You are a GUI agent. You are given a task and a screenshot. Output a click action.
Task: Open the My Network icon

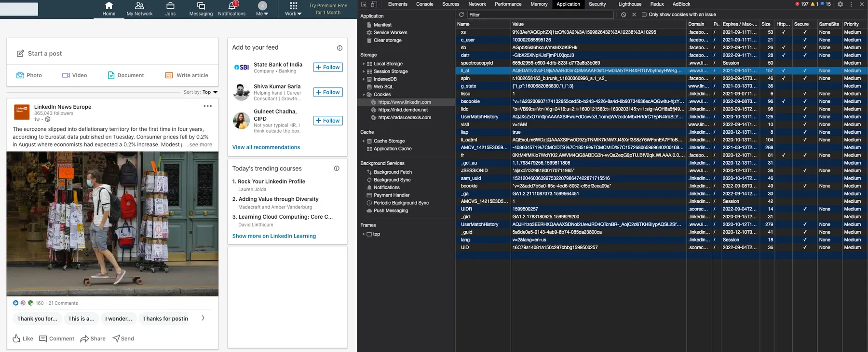coord(139,6)
